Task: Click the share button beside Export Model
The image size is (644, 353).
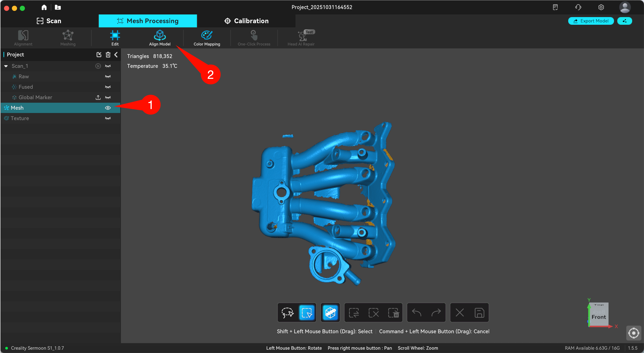Action: [x=625, y=21]
